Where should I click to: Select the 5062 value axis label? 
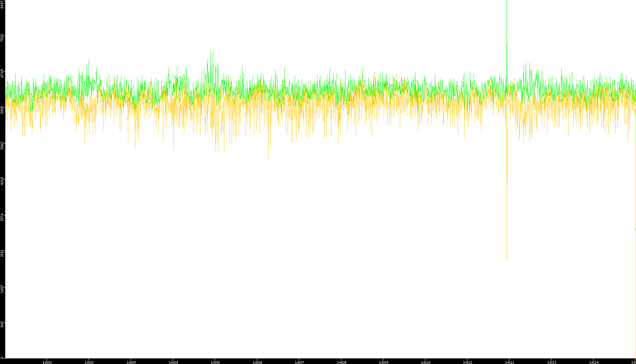2,145
